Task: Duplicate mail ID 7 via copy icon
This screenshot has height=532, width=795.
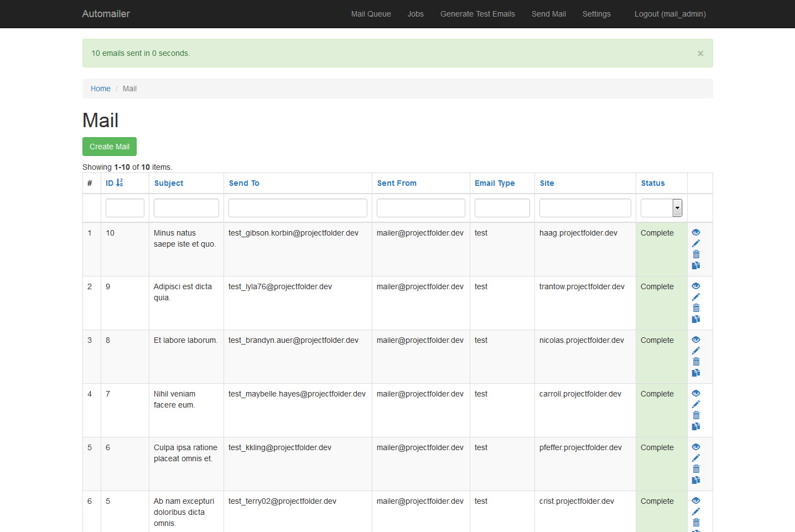Action: 696,426
